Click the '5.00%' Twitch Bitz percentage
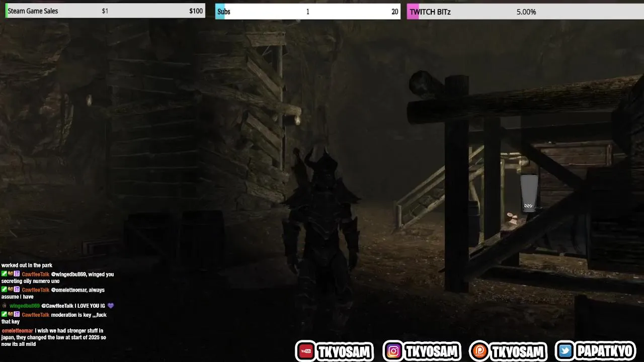This screenshot has width=644, height=362. pos(526,12)
